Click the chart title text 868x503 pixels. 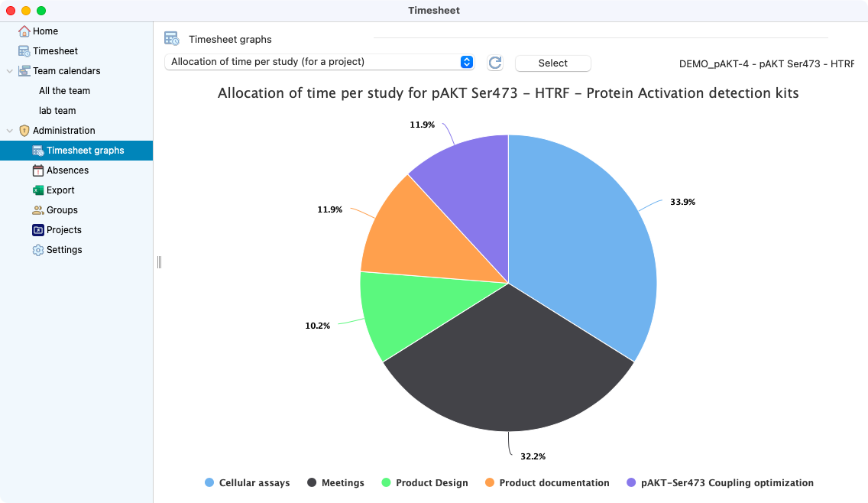click(x=508, y=93)
